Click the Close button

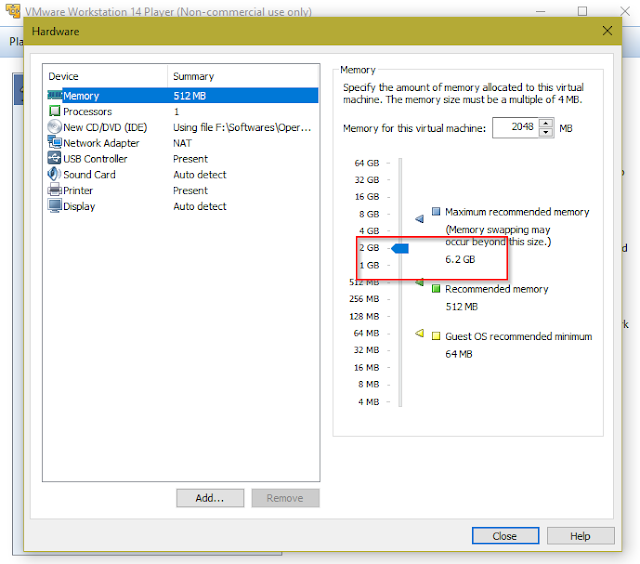click(x=505, y=536)
